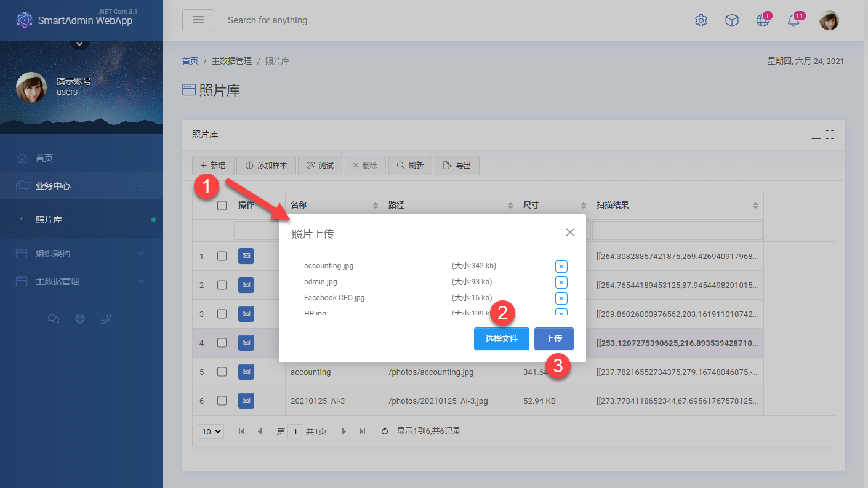Toggle the select-all header checkbox
This screenshot has height=488, width=868.
(222, 206)
